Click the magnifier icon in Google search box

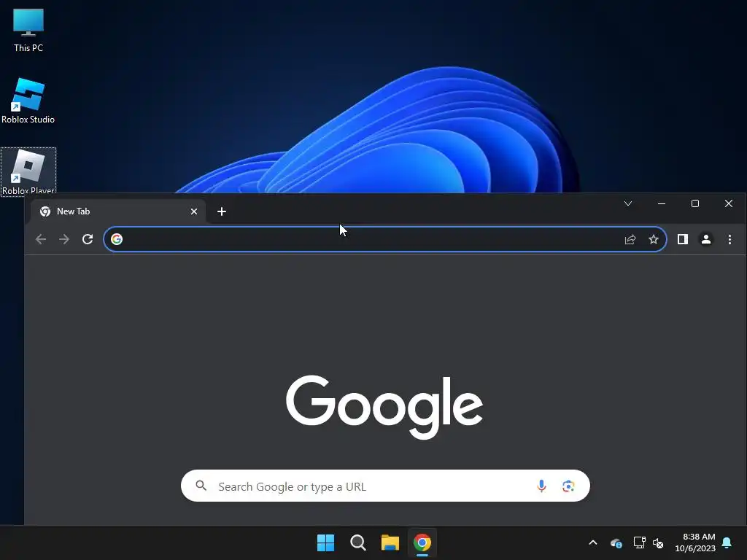201,485
